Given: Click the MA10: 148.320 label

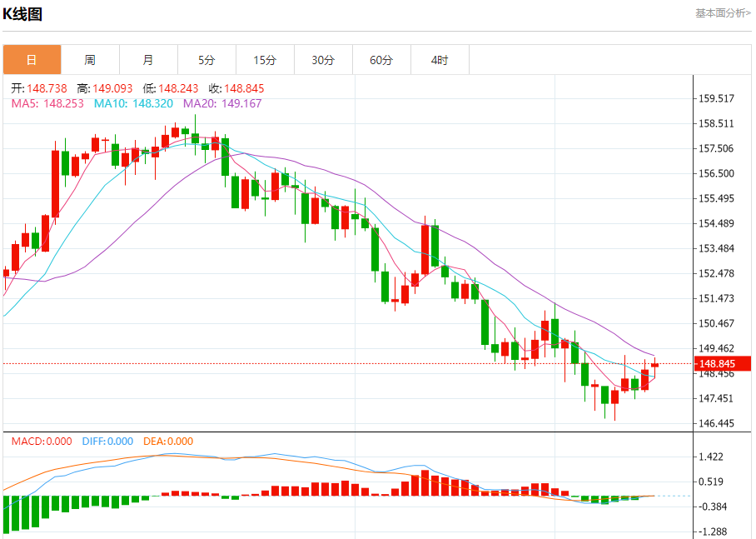Looking at the screenshot, I should 133,103.
